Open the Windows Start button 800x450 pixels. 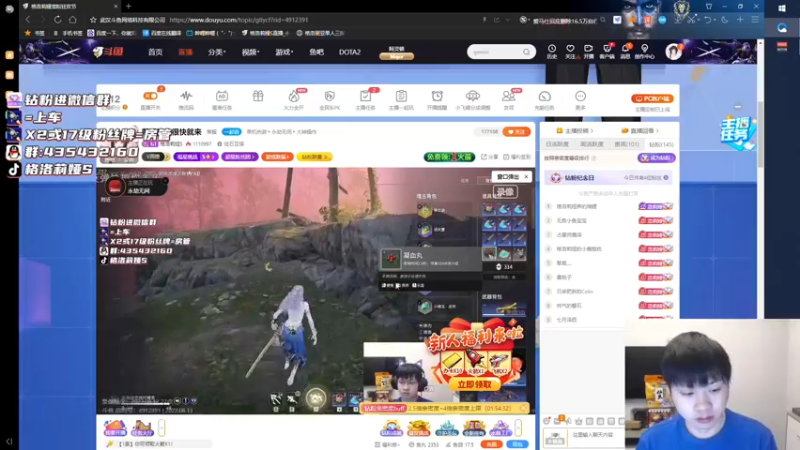tap(782, 8)
